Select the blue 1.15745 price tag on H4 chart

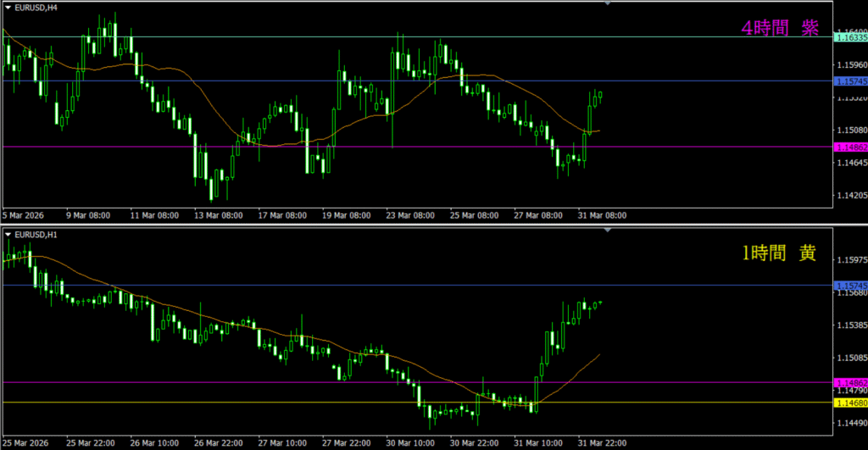pyautogui.click(x=849, y=81)
